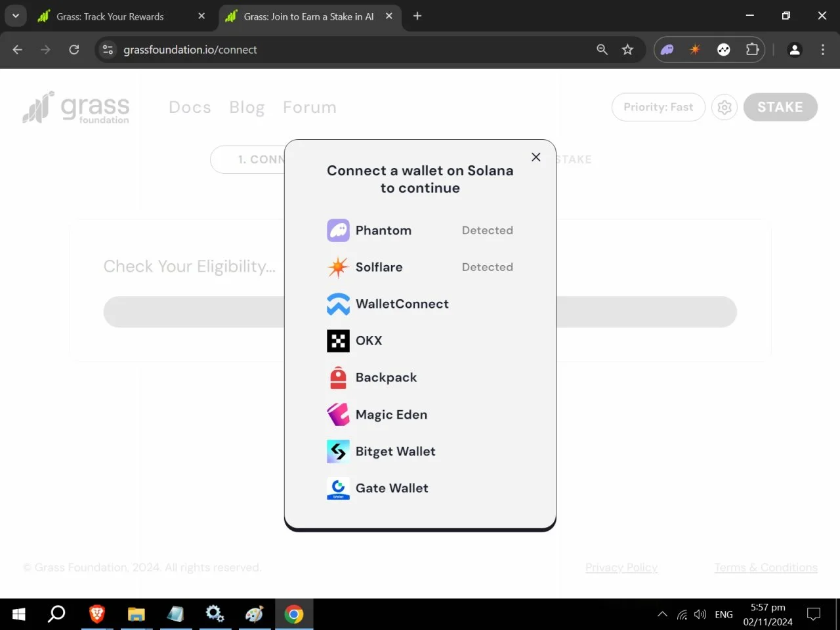Open the Paint app on taskbar
Viewport: 840px width, 630px height.
point(254,614)
